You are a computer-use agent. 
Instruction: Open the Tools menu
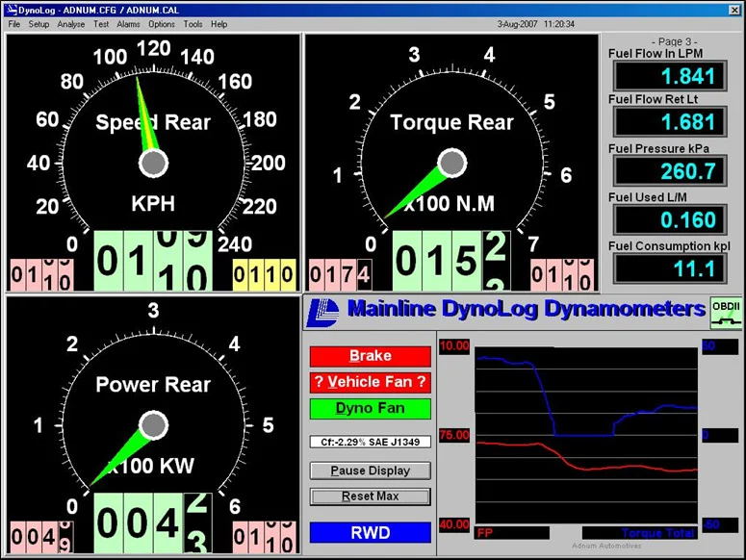coord(193,24)
